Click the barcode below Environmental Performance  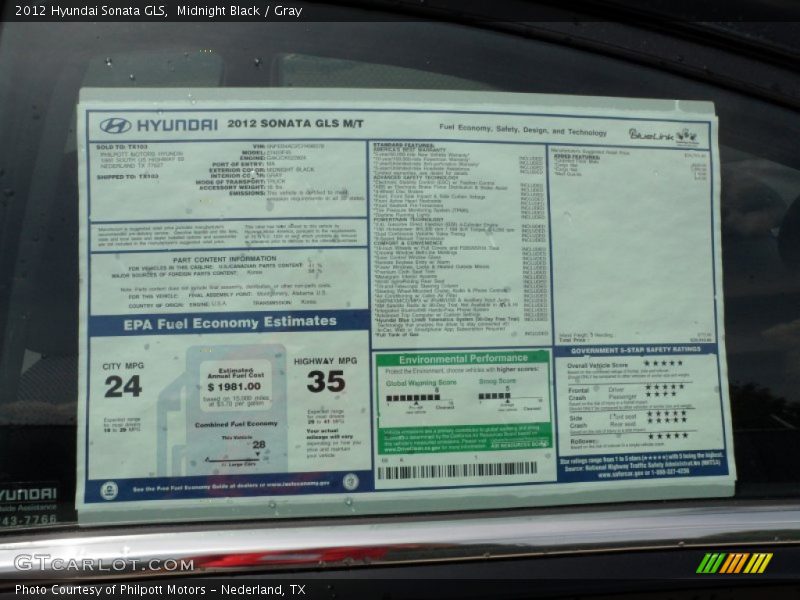[457, 470]
